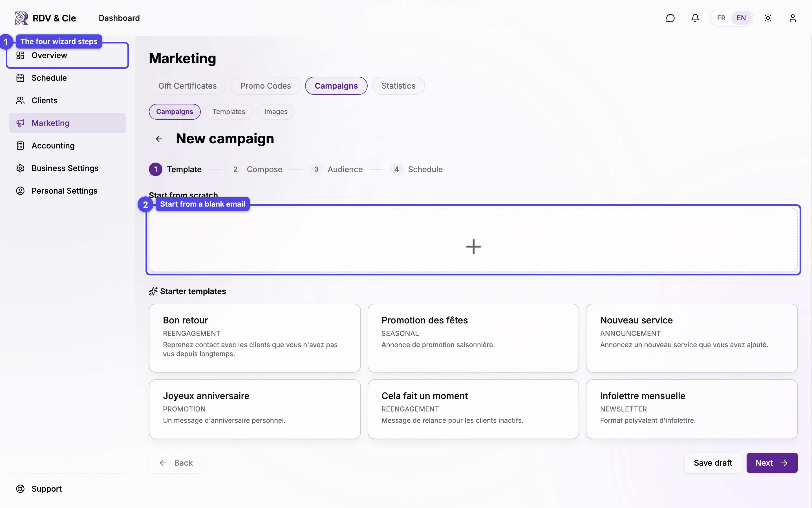
Task: Toggle the light theme sun icon
Action: pos(768,18)
